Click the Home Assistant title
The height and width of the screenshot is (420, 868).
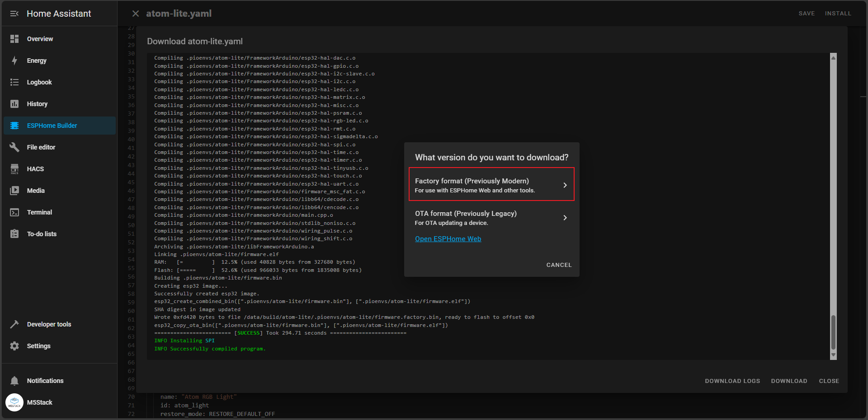coord(59,14)
